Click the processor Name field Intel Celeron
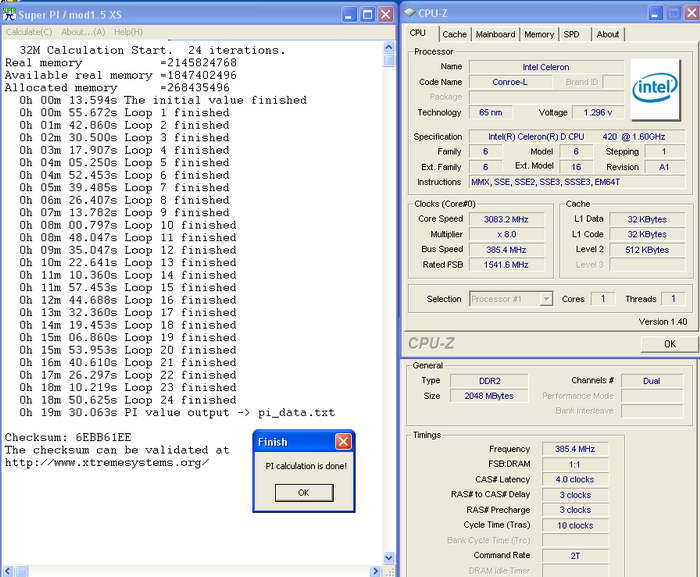The width and height of the screenshot is (700, 577). pos(546,67)
